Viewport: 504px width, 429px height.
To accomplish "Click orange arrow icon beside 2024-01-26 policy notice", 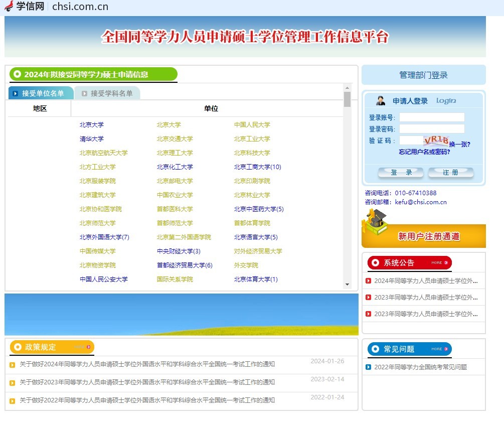I will tap(12, 365).
